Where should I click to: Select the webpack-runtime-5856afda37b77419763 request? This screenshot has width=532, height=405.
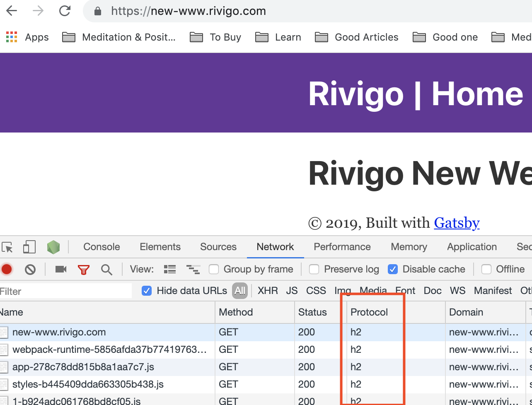[266, 350]
